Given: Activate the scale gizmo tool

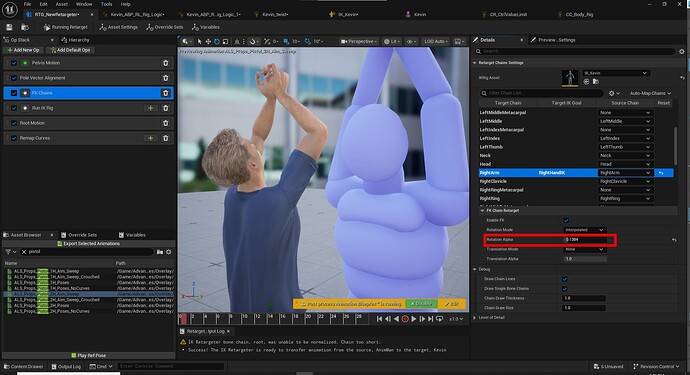Looking at the screenshot, I should pyautogui.click(x=225, y=41).
